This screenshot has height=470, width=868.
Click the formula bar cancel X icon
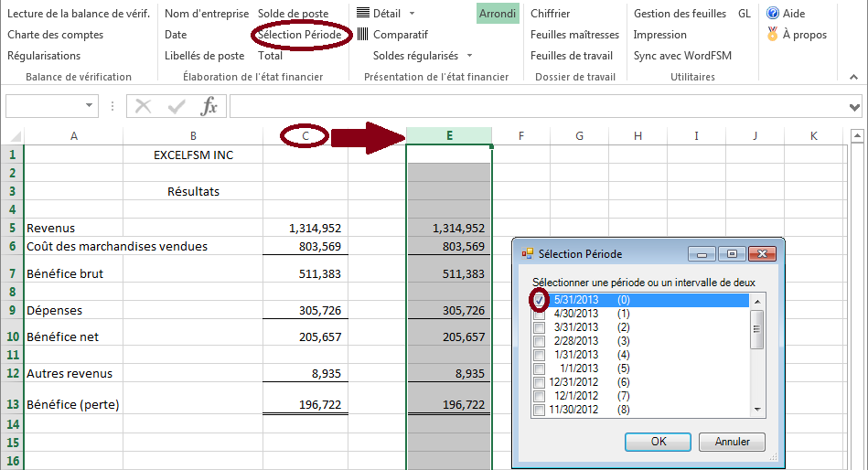tap(143, 106)
